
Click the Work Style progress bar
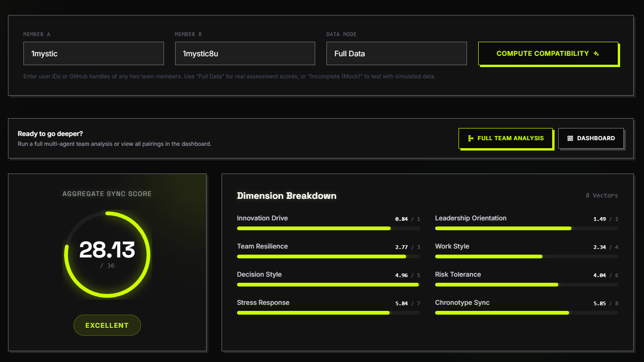coord(526,256)
